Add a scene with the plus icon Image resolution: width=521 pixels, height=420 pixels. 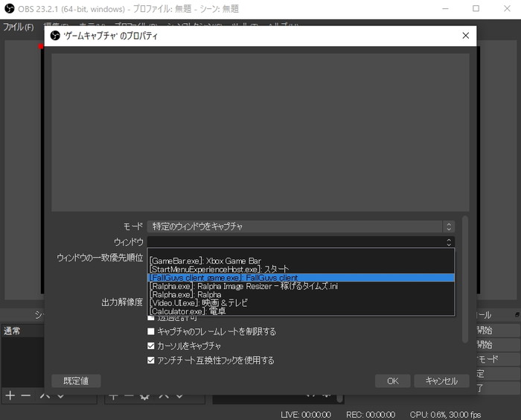coord(10,395)
